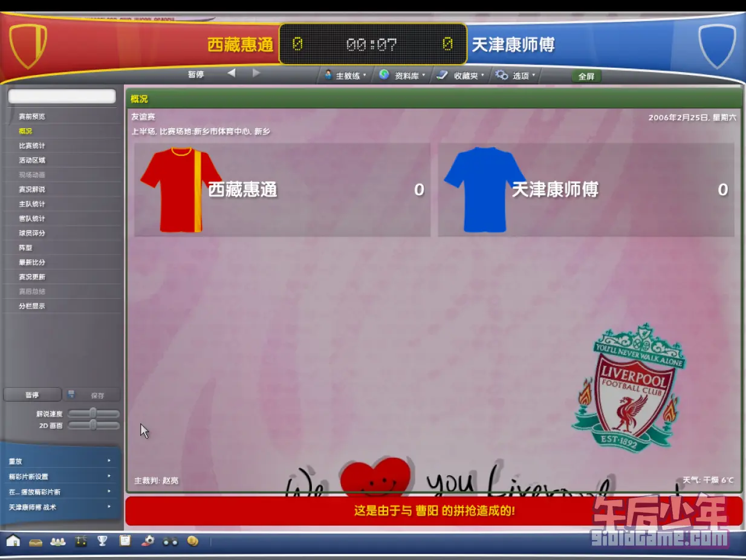This screenshot has width=746, height=560.
Task: Open the 选项 dropdown menu
Action: (x=516, y=76)
